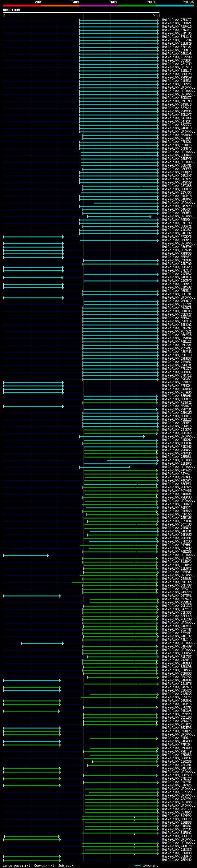Select the UniRef100_Q8Z685 label
Screen dimensions: 197x868
(176, 250)
